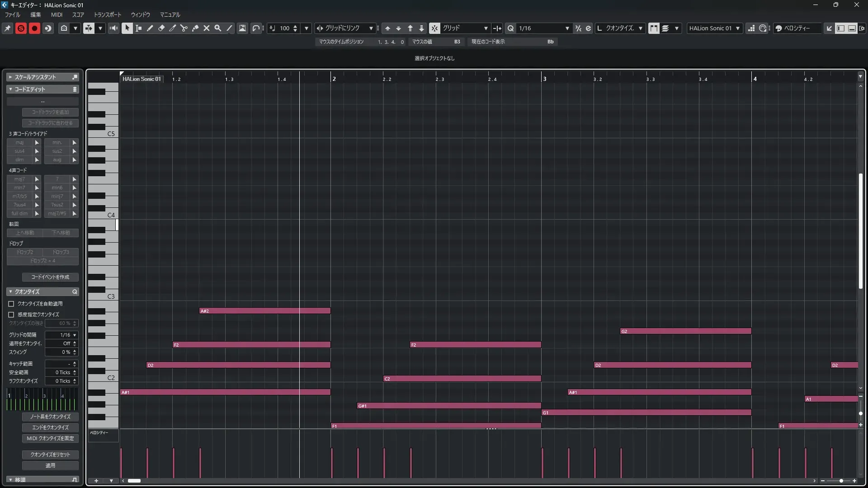The width and height of the screenshot is (868, 488).
Task: Toggle the acoustic feedback speaker icon
Action: coord(113,28)
